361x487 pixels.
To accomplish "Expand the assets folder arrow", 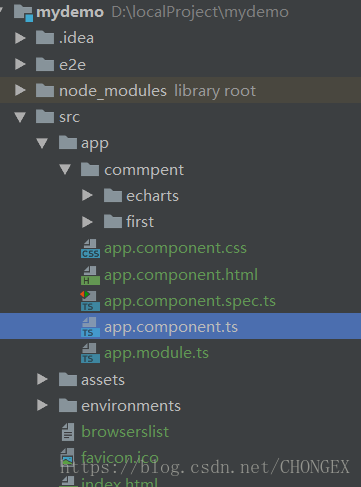I will (42, 379).
